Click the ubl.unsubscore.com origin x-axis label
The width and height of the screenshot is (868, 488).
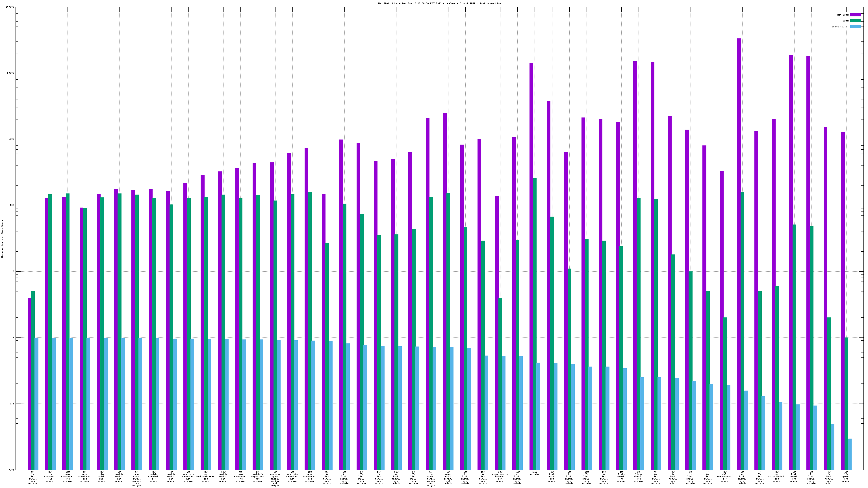(x=725, y=476)
